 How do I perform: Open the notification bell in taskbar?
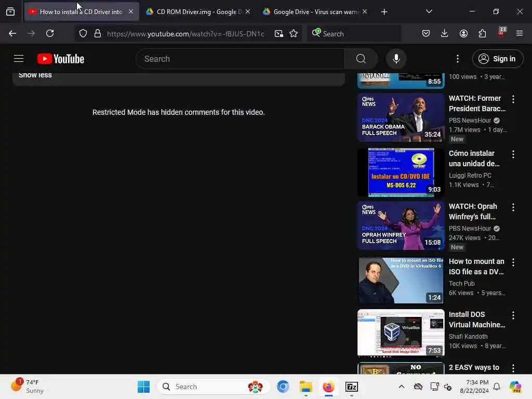496,387
